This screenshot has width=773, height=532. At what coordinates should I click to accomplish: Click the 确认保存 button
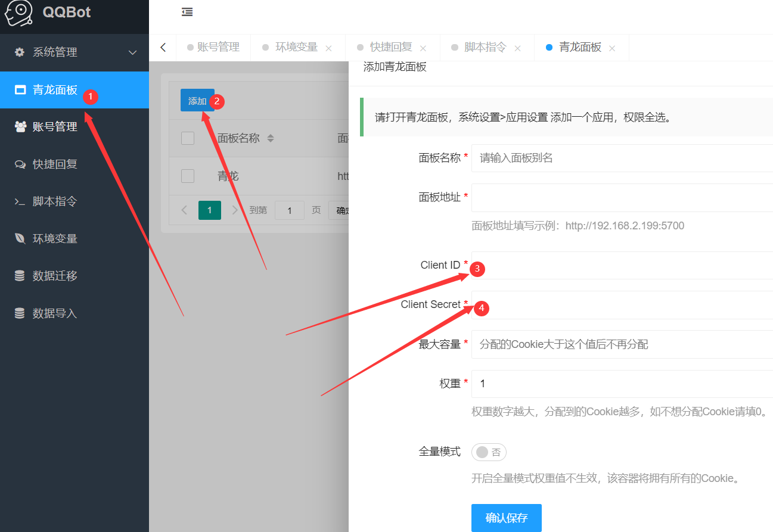[x=506, y=518]
